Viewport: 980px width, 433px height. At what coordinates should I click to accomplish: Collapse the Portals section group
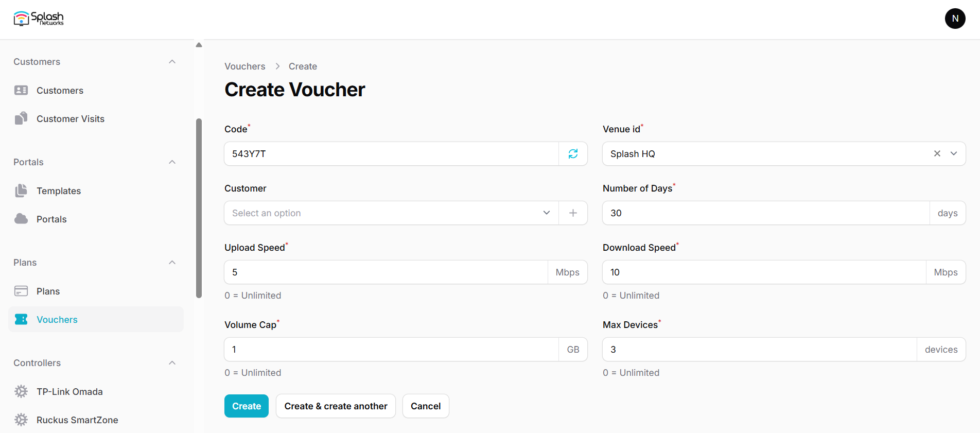172,162
